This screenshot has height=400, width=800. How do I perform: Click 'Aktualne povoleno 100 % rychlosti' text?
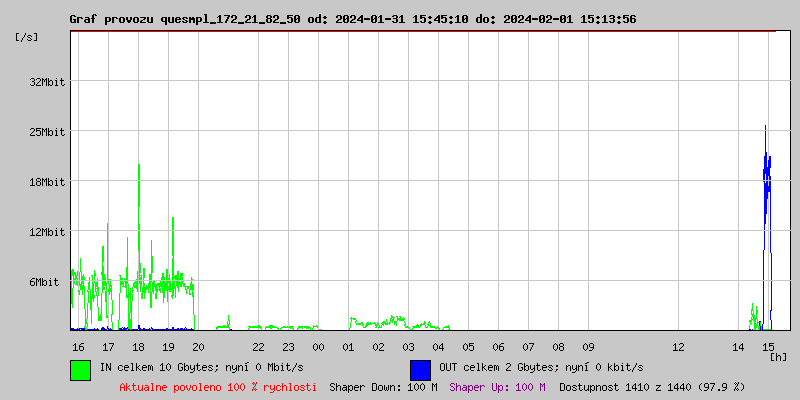(218, 387)
